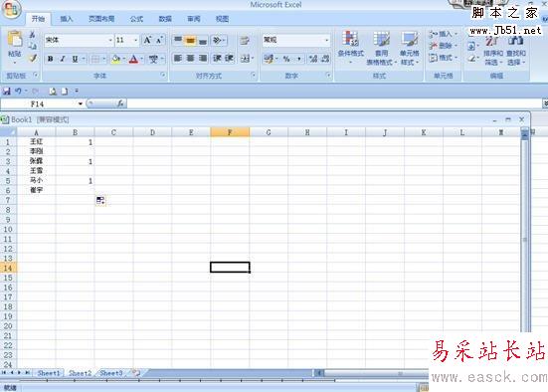Click Increase Decimal icon
Viewport: 548px width, 392px height.
click(313, 59)
